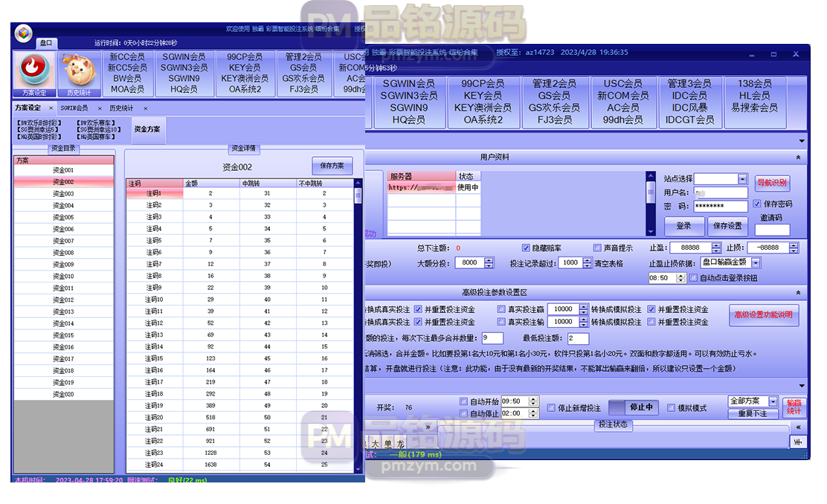Enable the 自动停止 checkbox
Viewport: 827px width, 504px height.
click(463, 413)
